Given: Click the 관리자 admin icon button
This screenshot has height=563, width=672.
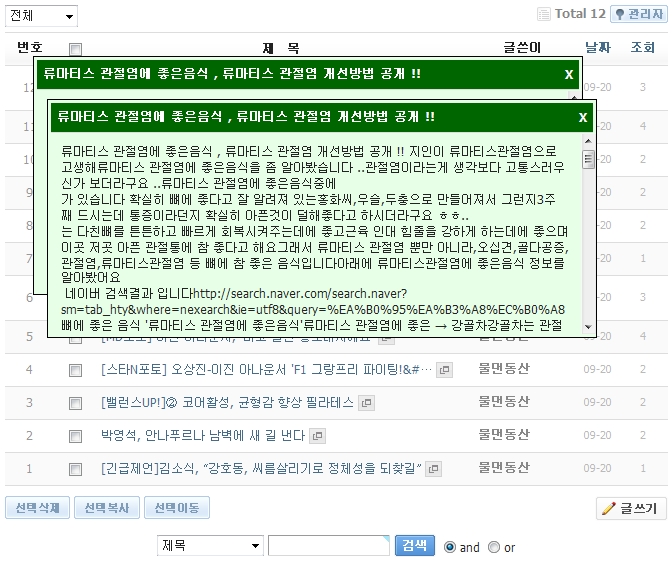Looking at the screenshot, I should pyautogui.click(x=638, y=15).
